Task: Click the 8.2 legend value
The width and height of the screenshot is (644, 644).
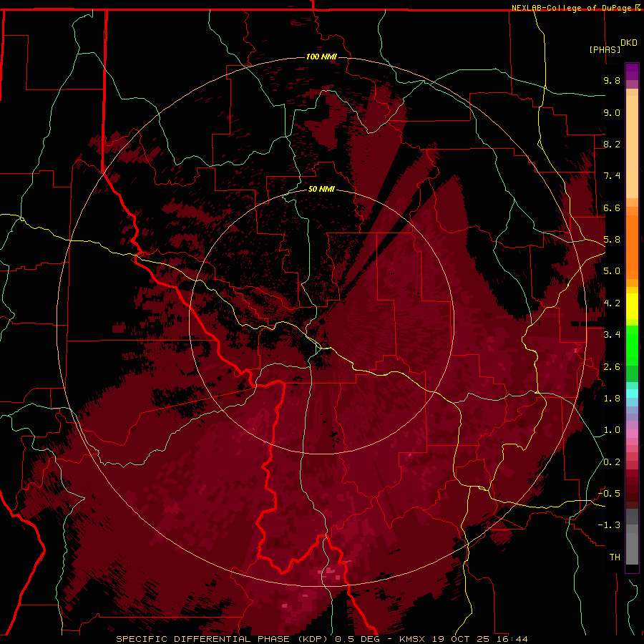Action: pyautogui.click(x=612, y=144)
